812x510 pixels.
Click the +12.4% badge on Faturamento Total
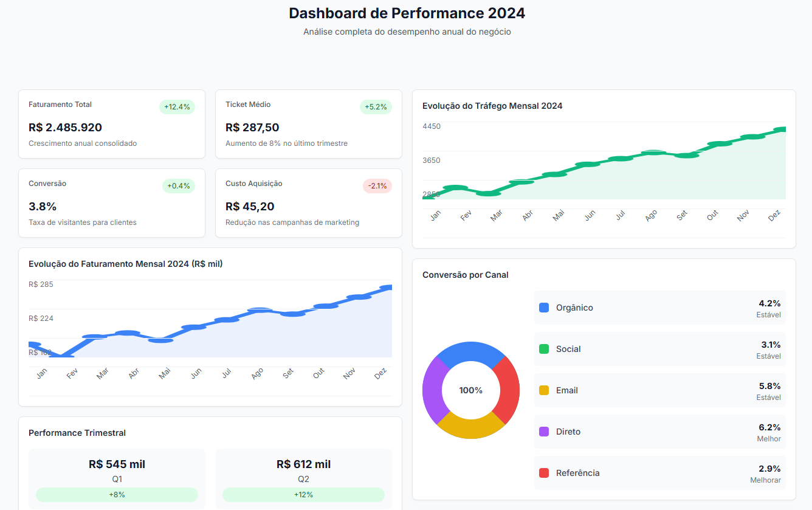click(177, 106)
